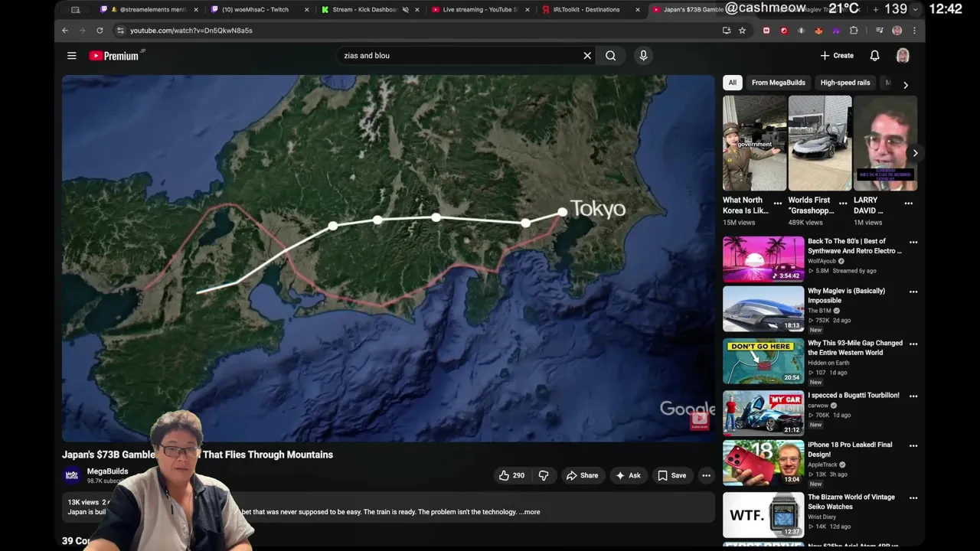Open I specced a Bugatti Tourbillon video
The height and width of the screenshot is (551, 980).
point(854,396)
